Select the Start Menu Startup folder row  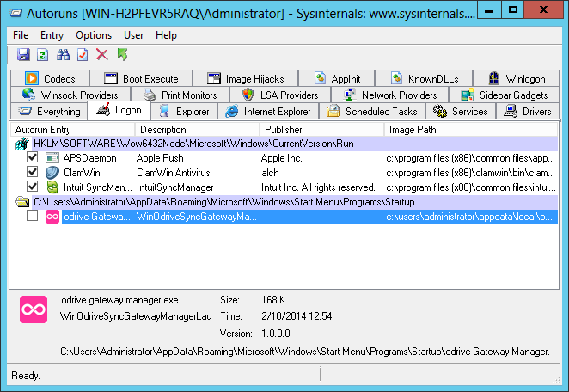click(x=295, y=202)
